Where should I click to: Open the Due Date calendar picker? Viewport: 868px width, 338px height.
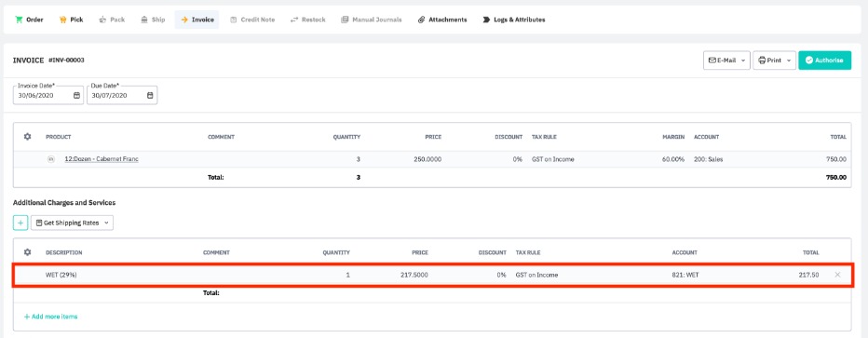coord(149,95)
